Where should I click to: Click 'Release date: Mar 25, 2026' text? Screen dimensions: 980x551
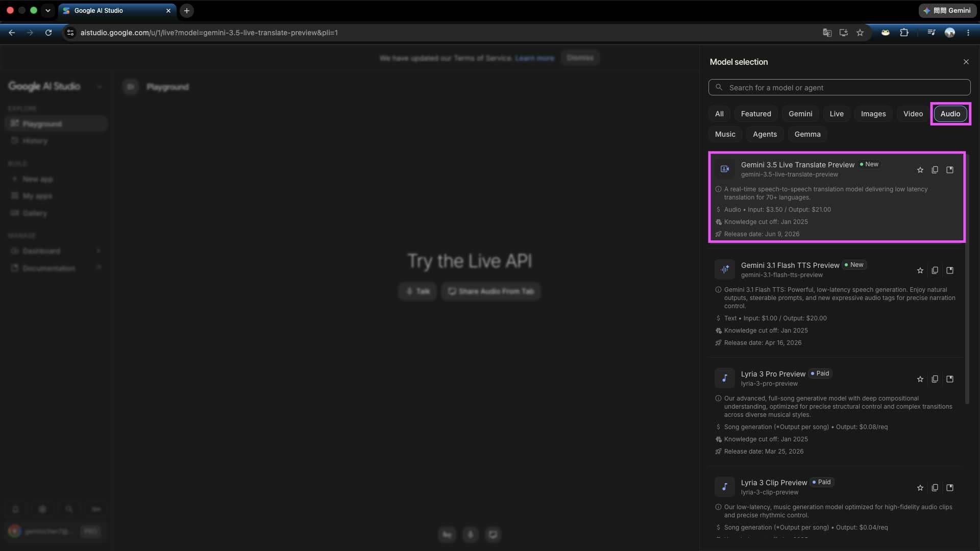[764, 452]
